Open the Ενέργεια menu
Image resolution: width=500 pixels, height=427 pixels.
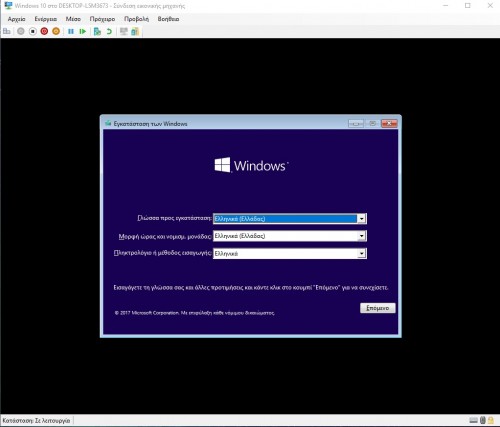pyautogui.click(x=46, y=19)
